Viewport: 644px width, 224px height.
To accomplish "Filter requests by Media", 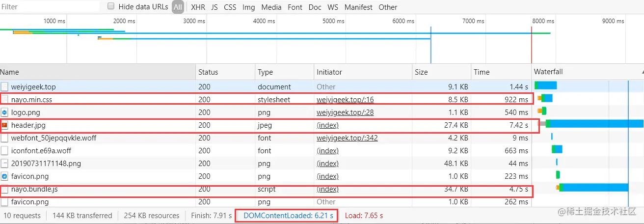I will (x=271, y=7).
